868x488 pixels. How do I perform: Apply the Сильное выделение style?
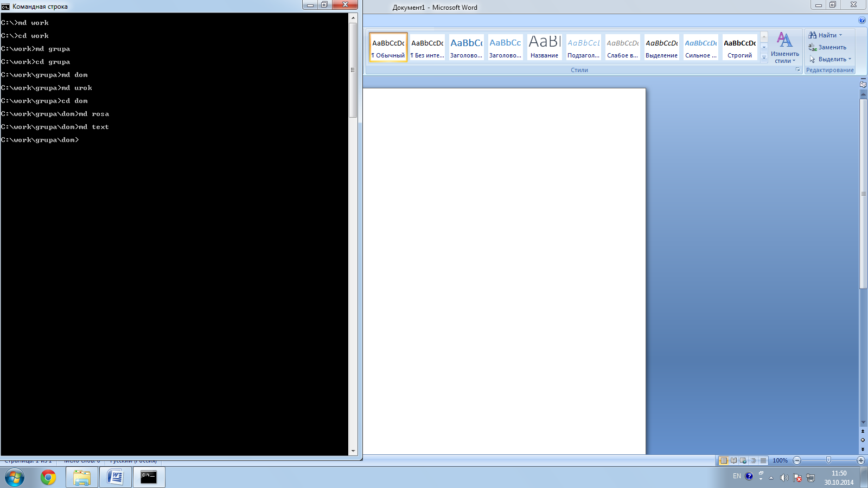pyautogui.click(x=701, y=47)
